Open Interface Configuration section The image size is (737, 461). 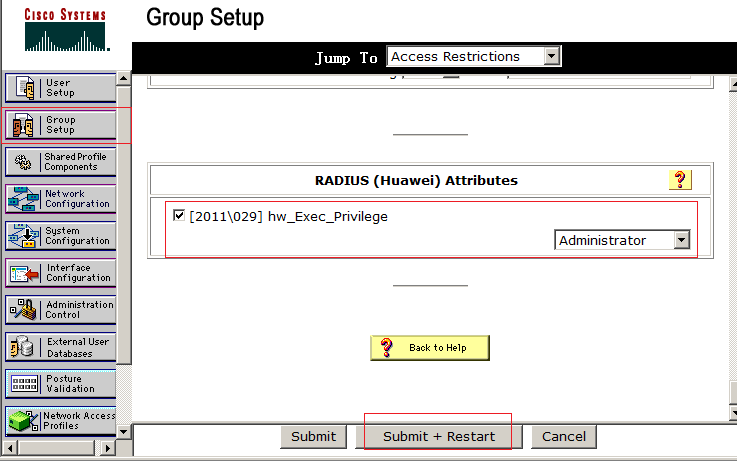click(61, 273)
